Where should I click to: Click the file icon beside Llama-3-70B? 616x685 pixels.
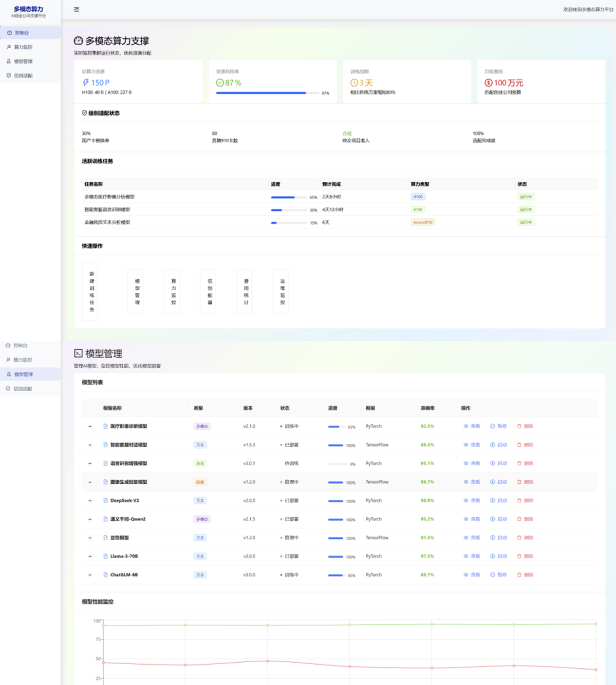106,556
